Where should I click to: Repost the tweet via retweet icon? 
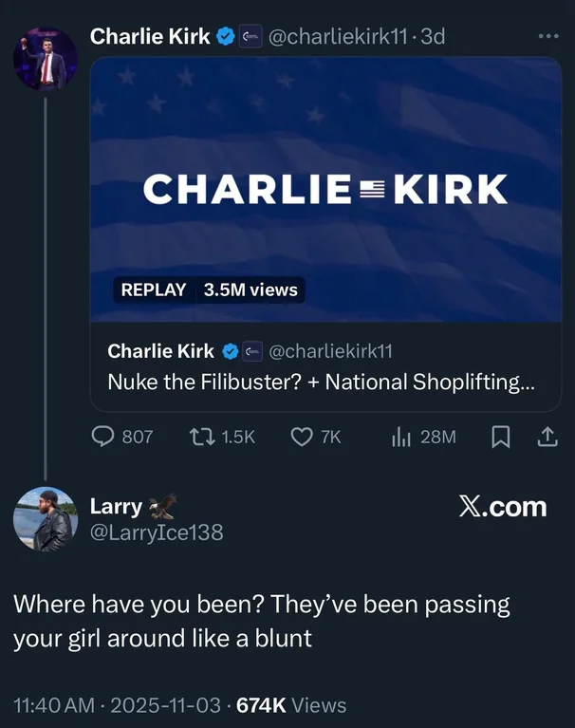[199, 437]
